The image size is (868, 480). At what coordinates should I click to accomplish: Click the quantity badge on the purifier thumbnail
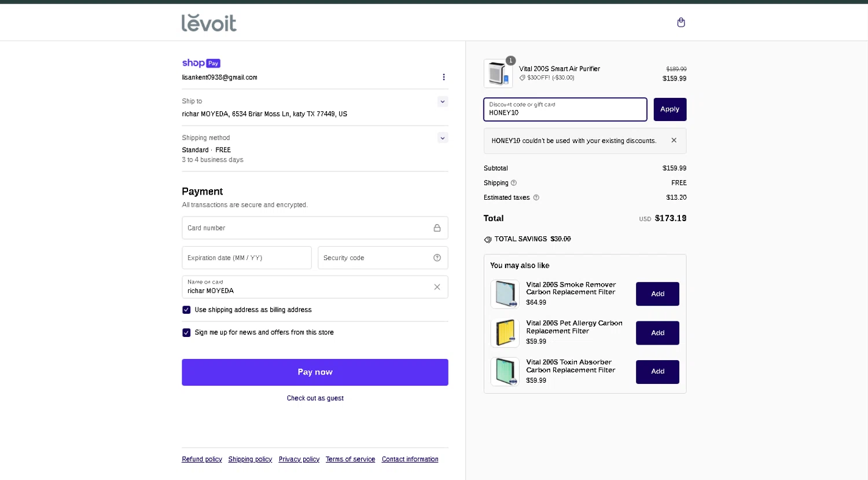[510, 60]
